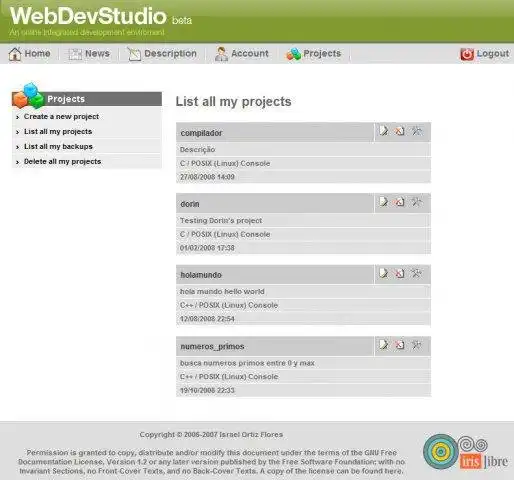Image resolution: width=514 pixels, height=480 pixels.
Task: Click the copyright Israel Ortiz Flores text
Action: tap(211, 434)
